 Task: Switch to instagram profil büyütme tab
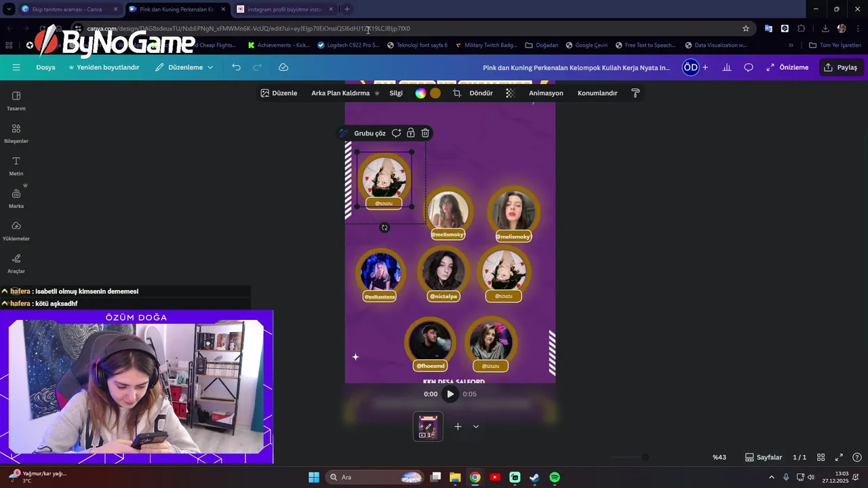point(285,9)
